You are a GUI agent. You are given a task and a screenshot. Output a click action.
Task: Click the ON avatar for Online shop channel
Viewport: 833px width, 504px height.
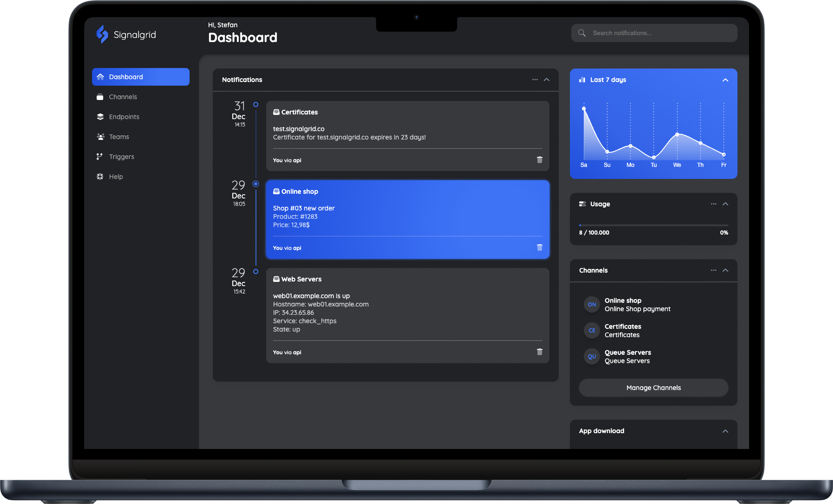pyautogui.click(x=592, y=304)
